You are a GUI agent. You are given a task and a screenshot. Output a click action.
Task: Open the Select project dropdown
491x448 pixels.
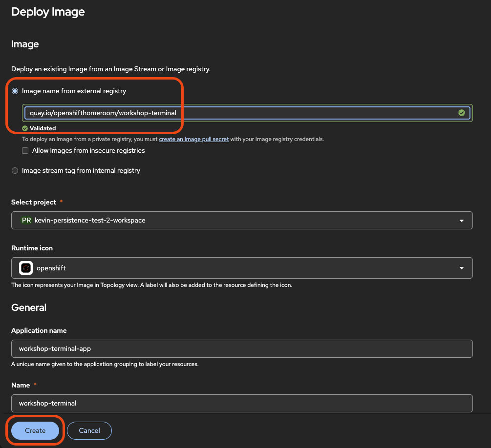tap(242, 220)
